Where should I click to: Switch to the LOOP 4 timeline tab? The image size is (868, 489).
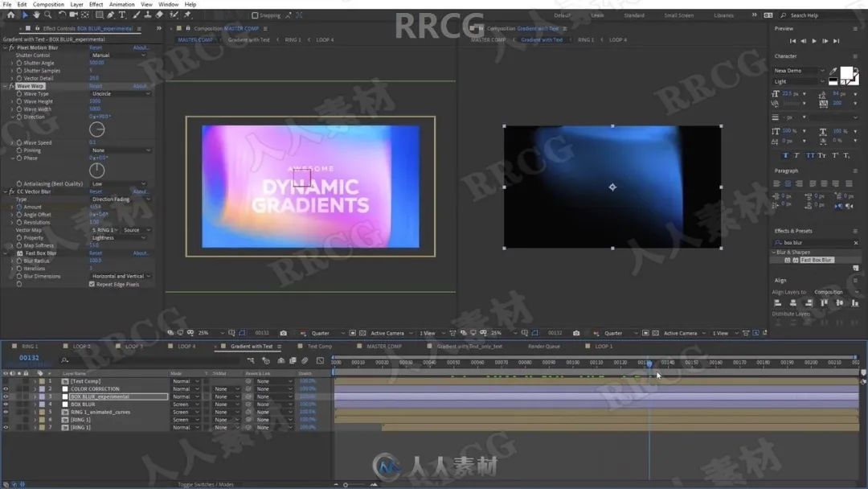[x=186, y=347]
